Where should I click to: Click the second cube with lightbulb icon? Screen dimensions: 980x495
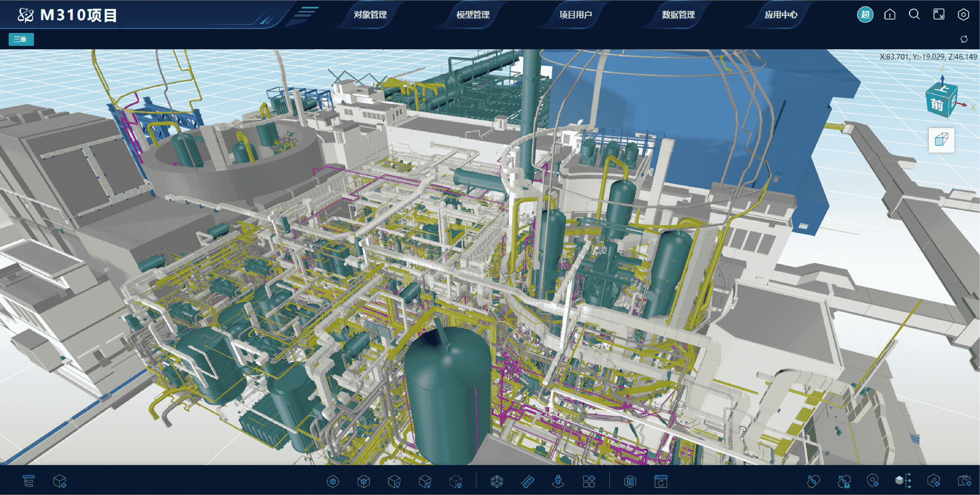(425, 482)
